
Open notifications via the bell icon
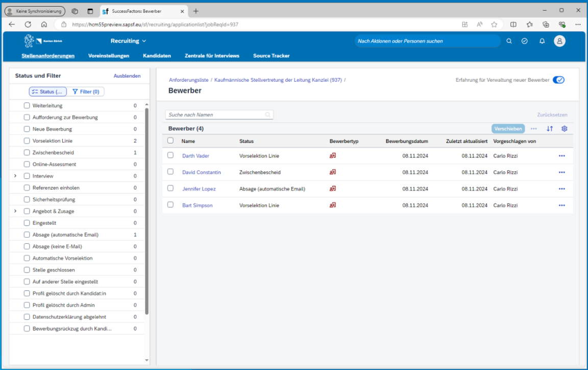(x=542, y=41)
